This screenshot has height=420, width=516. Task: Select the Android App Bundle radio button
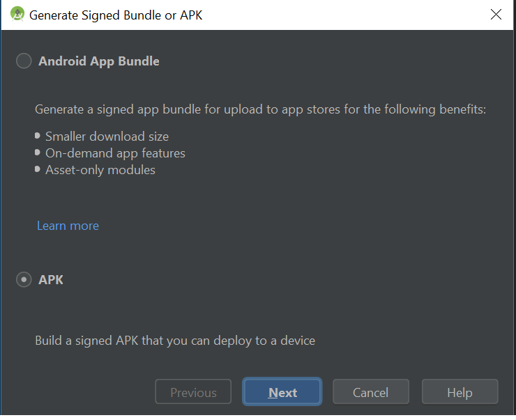[24, 61]
